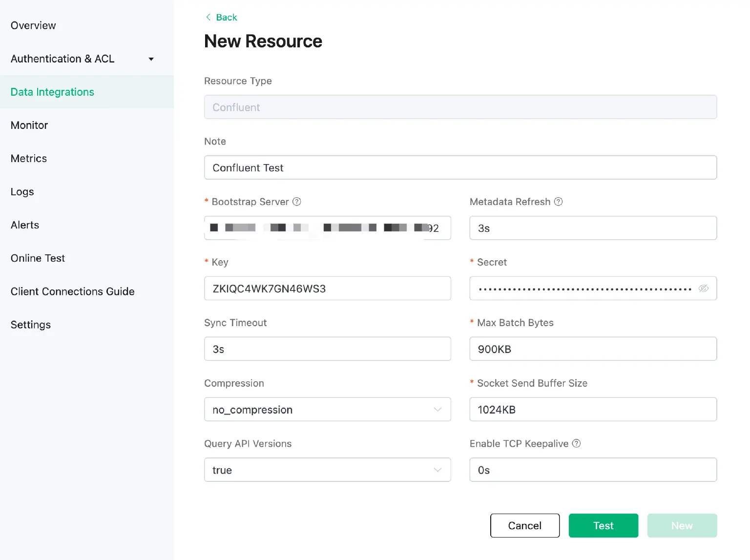Open the Logs section

coord(22,191)
